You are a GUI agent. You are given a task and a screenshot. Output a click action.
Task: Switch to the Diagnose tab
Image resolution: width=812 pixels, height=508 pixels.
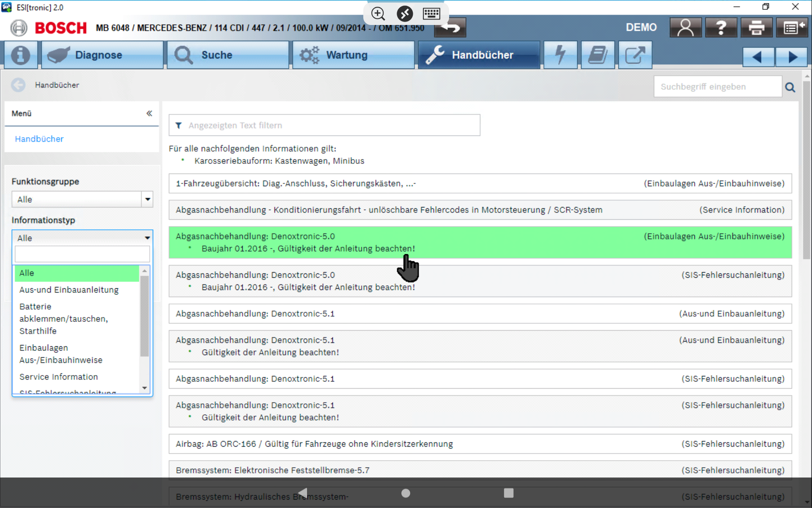102,55
